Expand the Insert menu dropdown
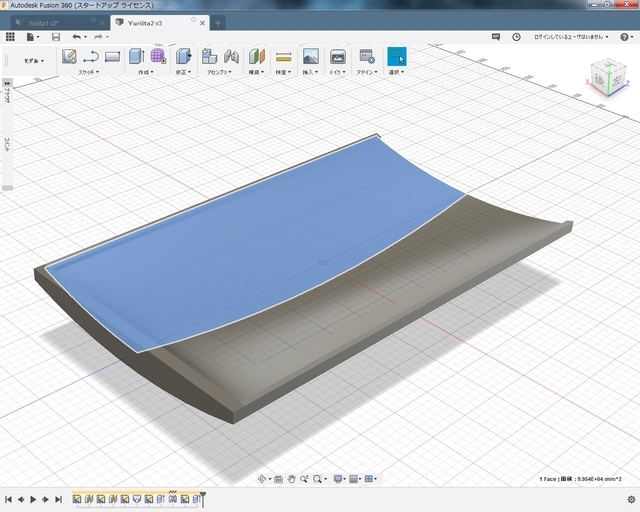This screenshot has width=640, height=512. 310,72
